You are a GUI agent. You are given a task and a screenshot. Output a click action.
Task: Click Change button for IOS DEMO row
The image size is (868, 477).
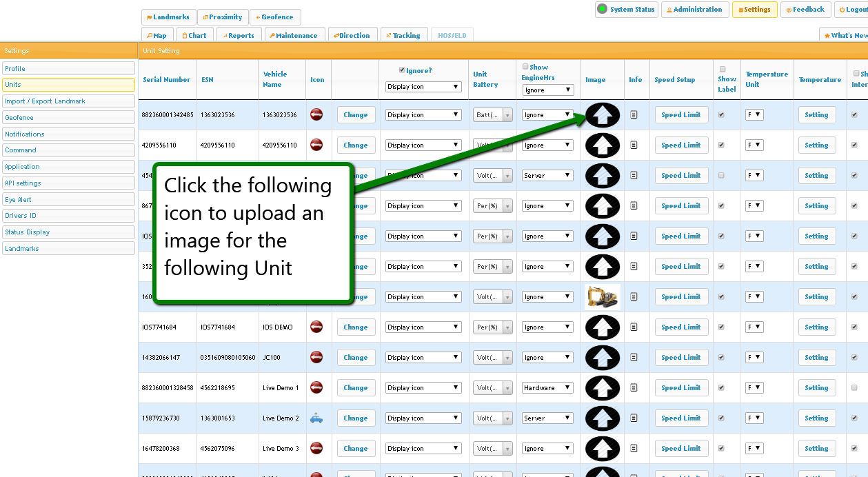(x=356, y=327)
